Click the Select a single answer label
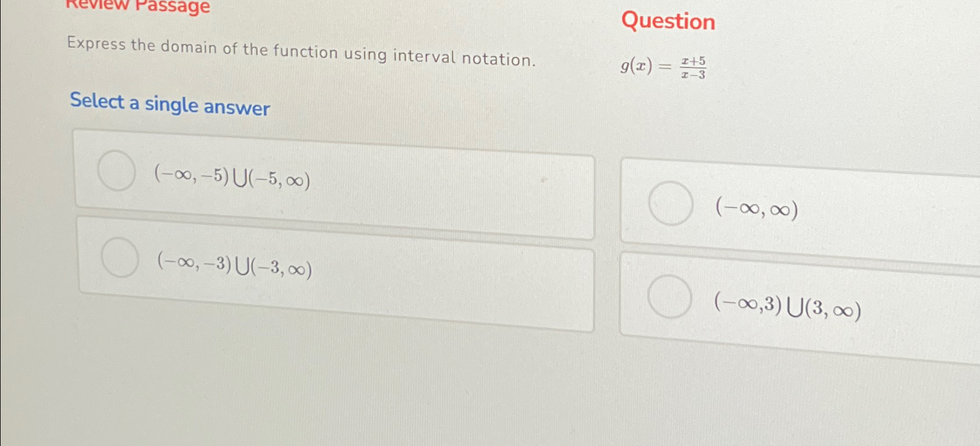 tap(169, 105)
